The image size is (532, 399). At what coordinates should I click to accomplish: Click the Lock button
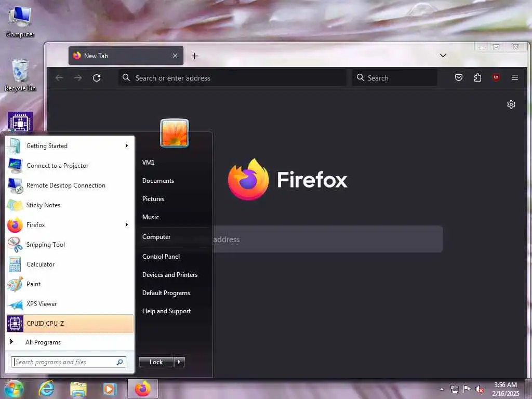[156, 362]
